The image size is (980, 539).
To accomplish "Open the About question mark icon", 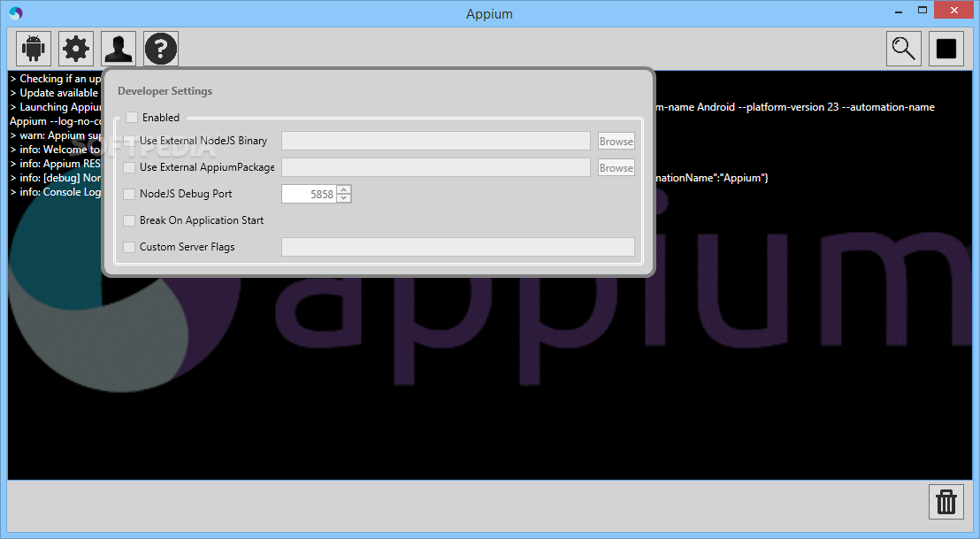I will click(161, 48).
